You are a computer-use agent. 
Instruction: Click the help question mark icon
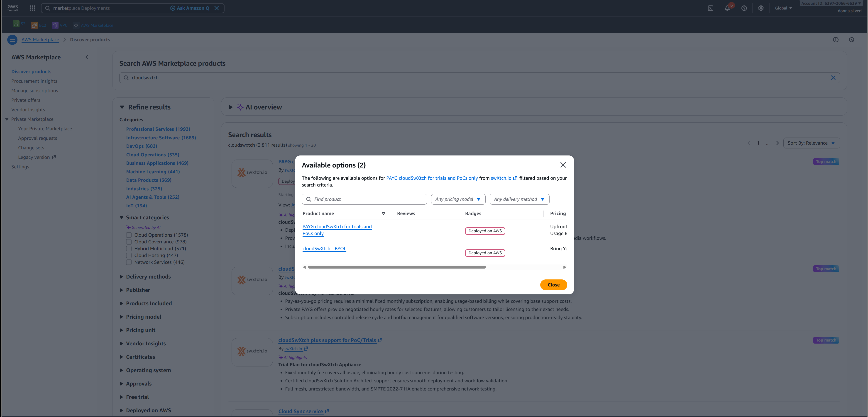point(744,8)
